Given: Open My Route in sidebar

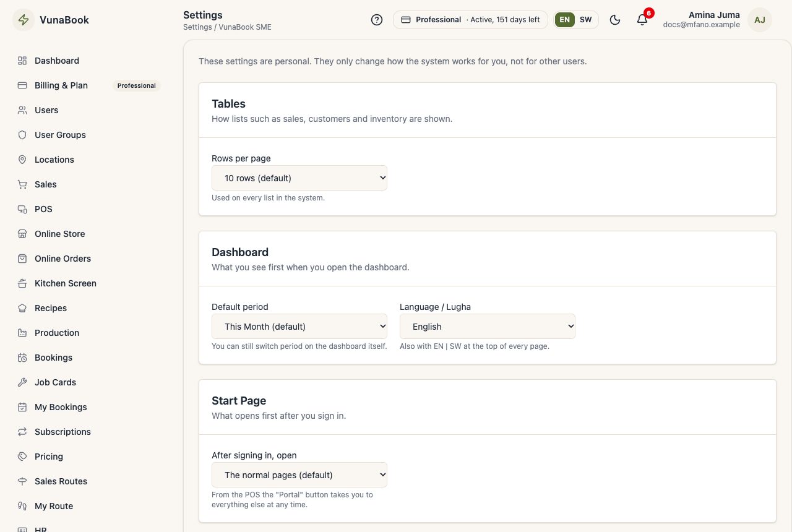Looking at the screenshot, I should pyautogui.click(x=89, y=506).
